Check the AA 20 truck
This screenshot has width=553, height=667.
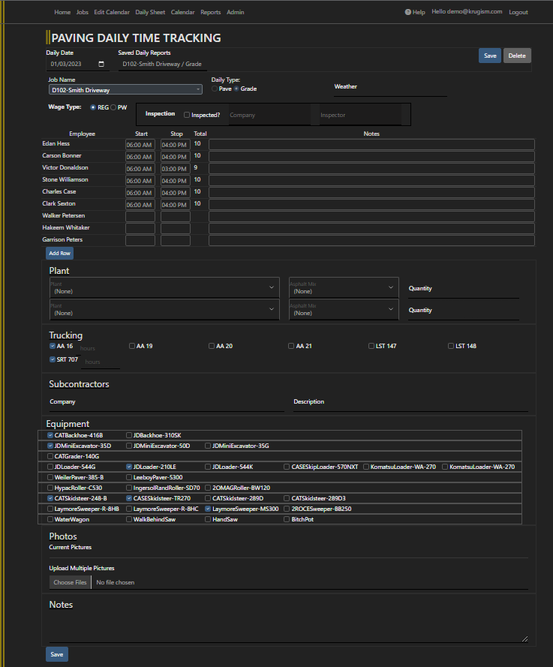pyautogui.click(x=211, y=346)
